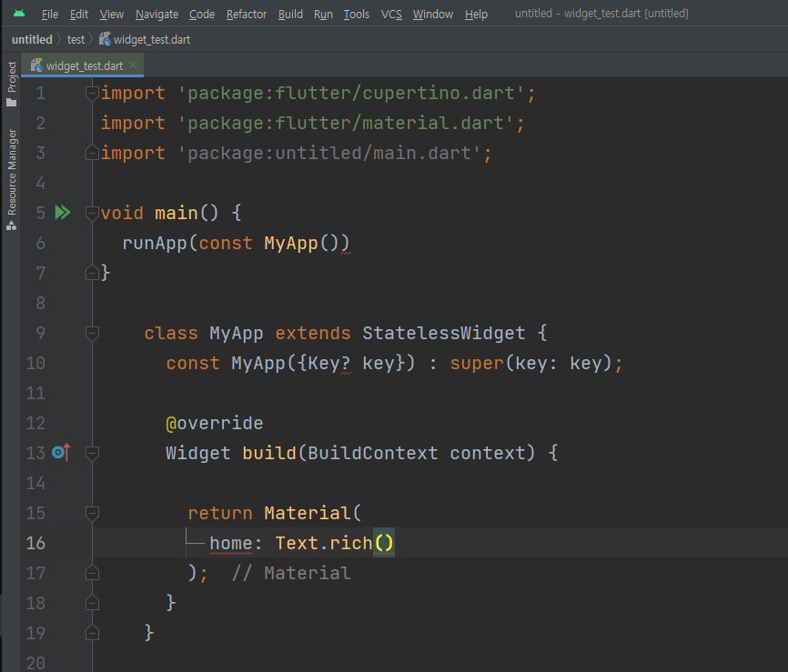The height and width of the screenshot is (672, 788).
Task: Open the Project tool window
Action: click(12, 84)
